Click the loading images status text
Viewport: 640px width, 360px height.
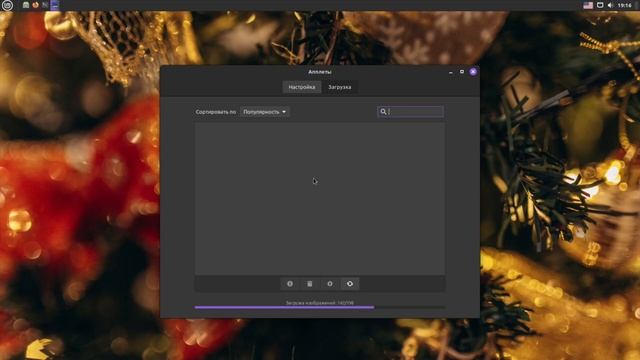(320, 303)
